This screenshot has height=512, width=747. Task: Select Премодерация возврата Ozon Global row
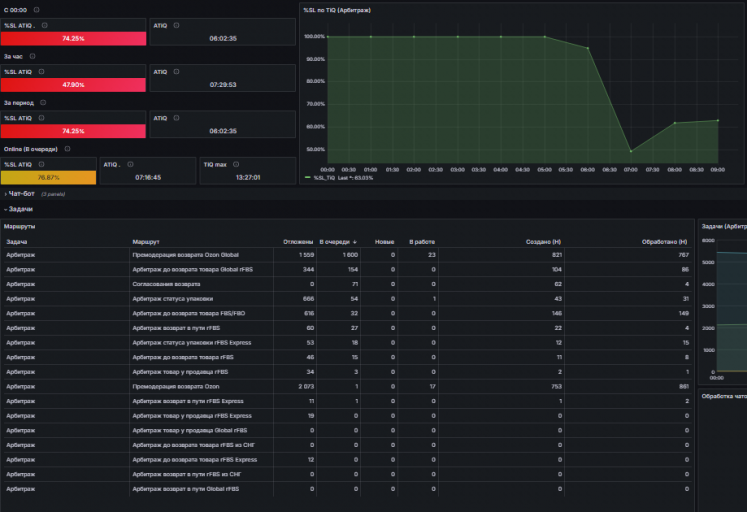(x=348, y=255)
